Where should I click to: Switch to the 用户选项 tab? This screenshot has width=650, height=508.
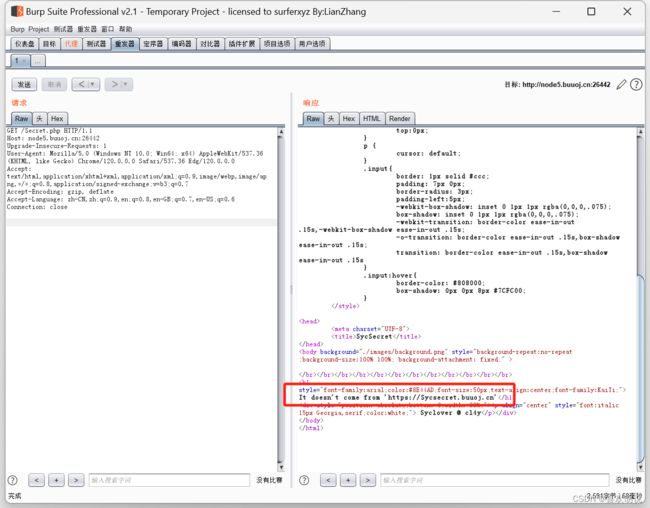coord(312,44)
